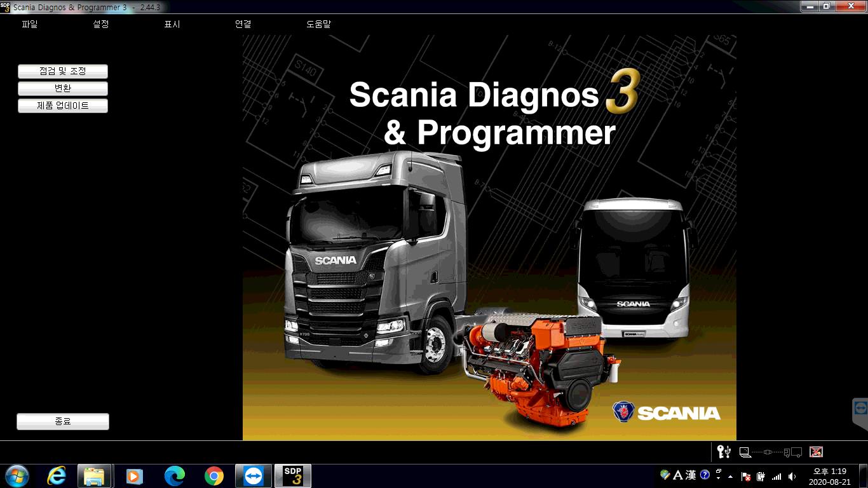Screen dimensions: 868x488
Task: Open the 설정 menu
Action: [101, 24]
